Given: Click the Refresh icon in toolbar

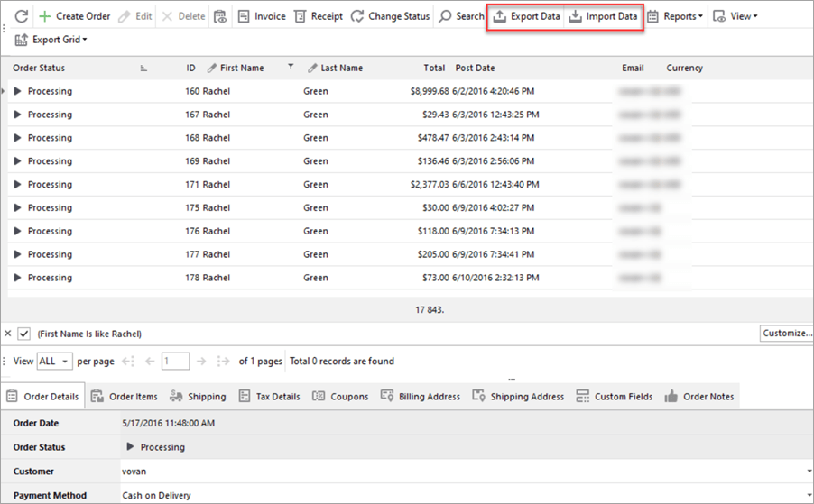Looking at the screenshot, I should click(22, 16).
